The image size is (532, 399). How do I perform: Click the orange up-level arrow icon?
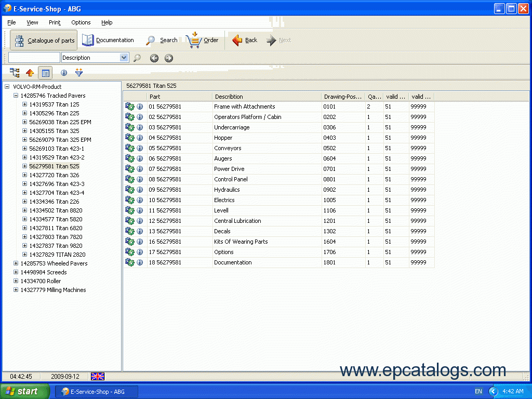point(30,73)
